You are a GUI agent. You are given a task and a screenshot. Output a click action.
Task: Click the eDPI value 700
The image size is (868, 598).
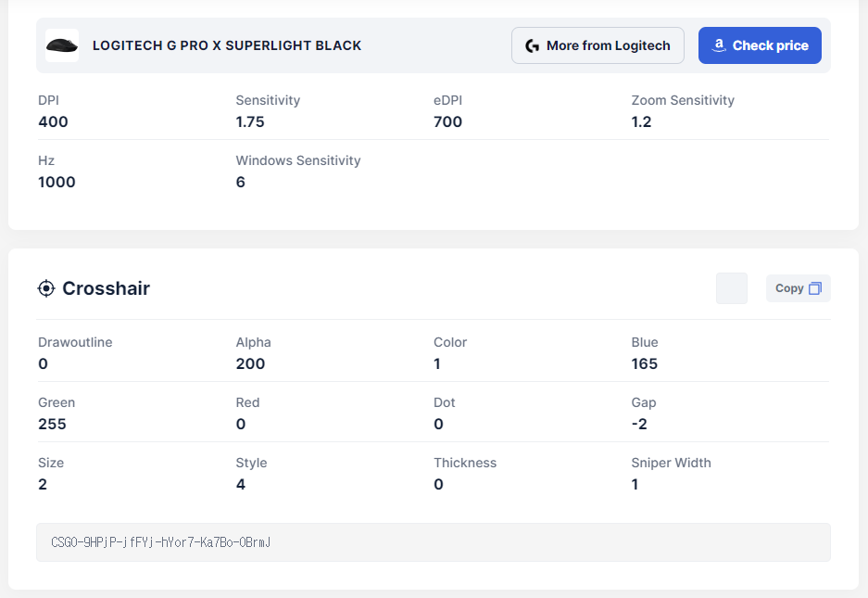coord(447,121)
